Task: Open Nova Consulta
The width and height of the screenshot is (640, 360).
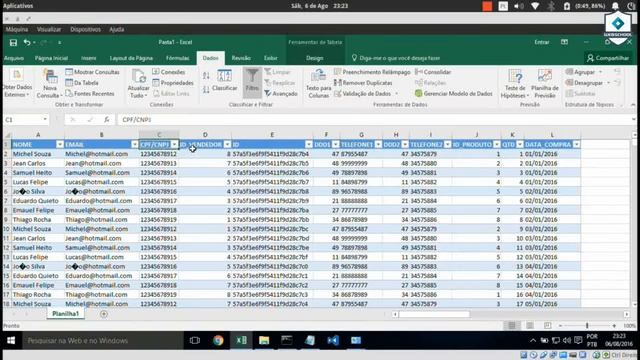Action: (49, 84)
